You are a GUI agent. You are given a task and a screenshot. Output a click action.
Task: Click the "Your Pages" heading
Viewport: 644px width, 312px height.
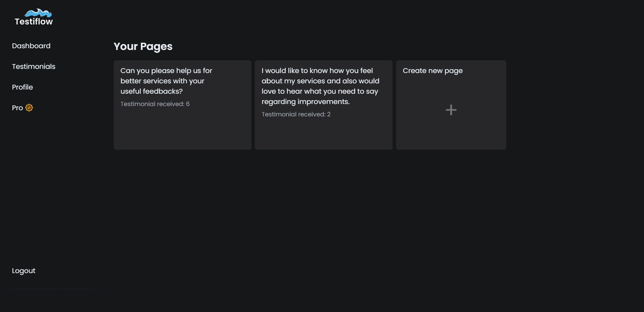(143, 46)
